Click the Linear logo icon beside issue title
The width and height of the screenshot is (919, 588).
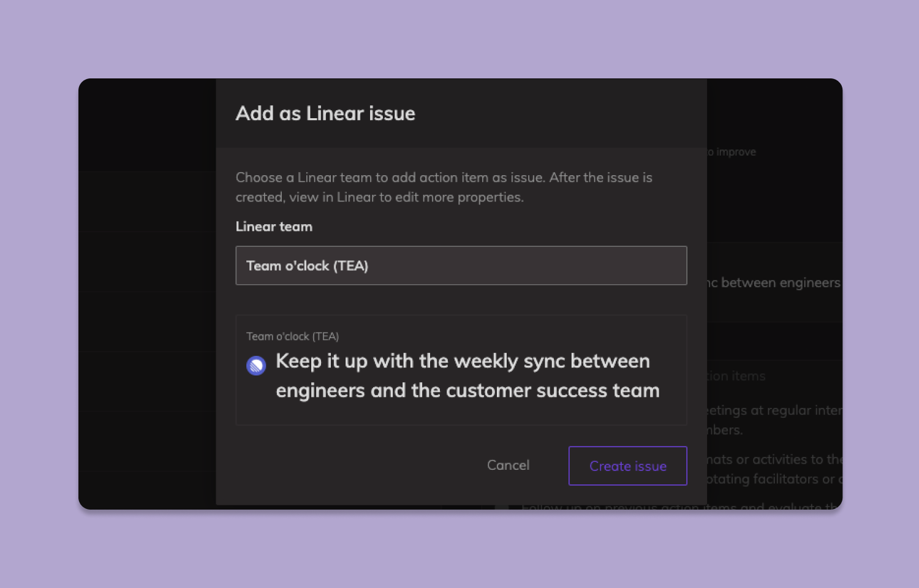click(256, 366)
